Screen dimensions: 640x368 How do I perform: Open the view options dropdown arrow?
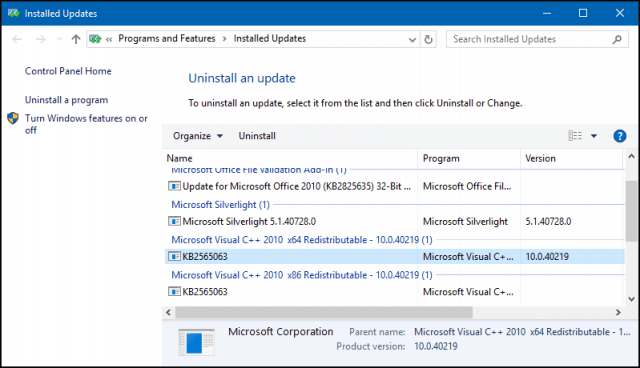tap(594, 136)
